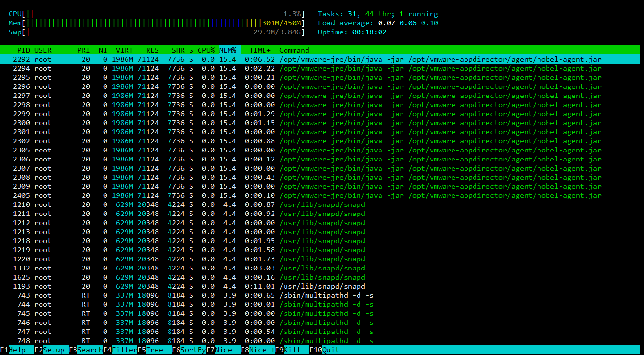Select multipathd process row PID 745
644x355 pixels.
320,313
